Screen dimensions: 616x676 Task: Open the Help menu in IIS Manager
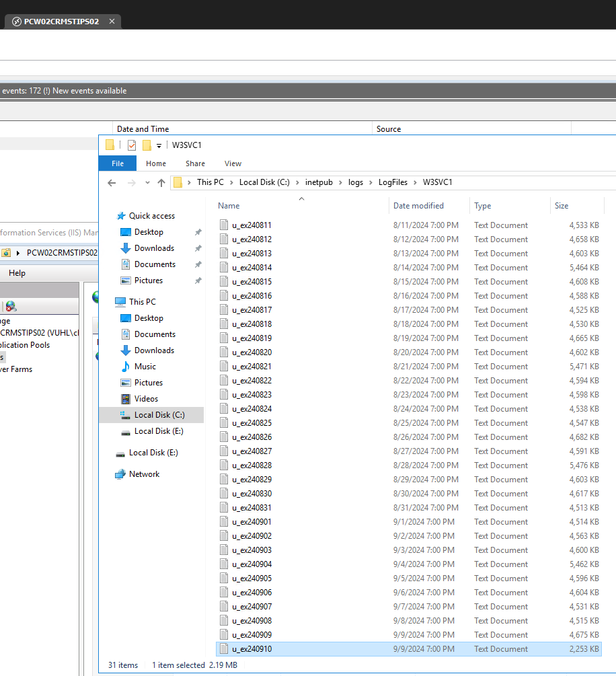tap(17, 272)
